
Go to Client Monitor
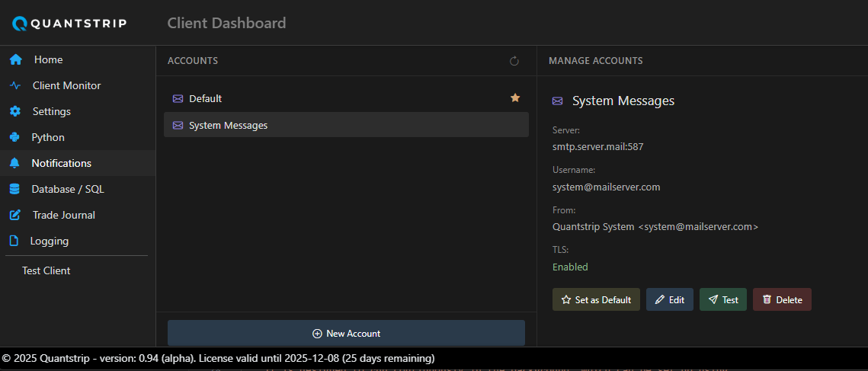tap(78, 85)
